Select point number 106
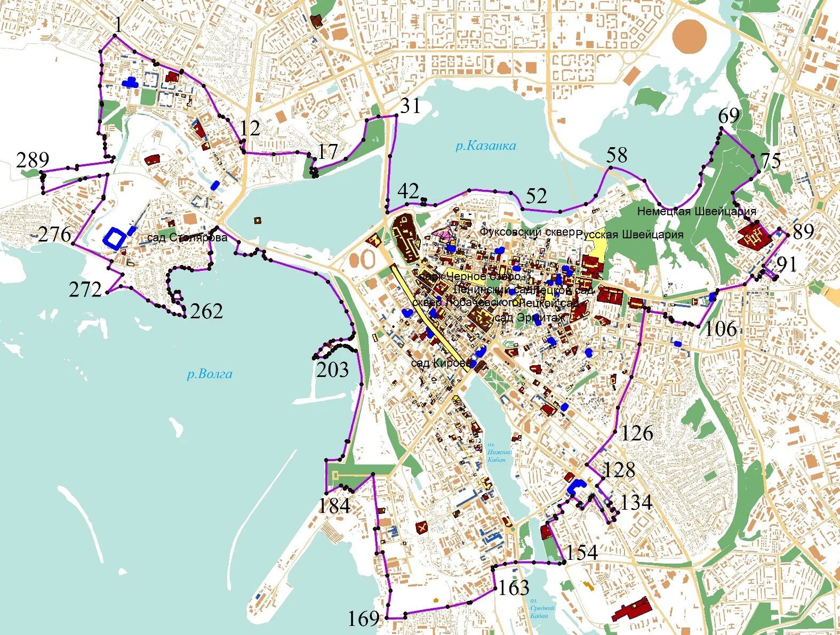The image size is (840, 635). point(721,329)
